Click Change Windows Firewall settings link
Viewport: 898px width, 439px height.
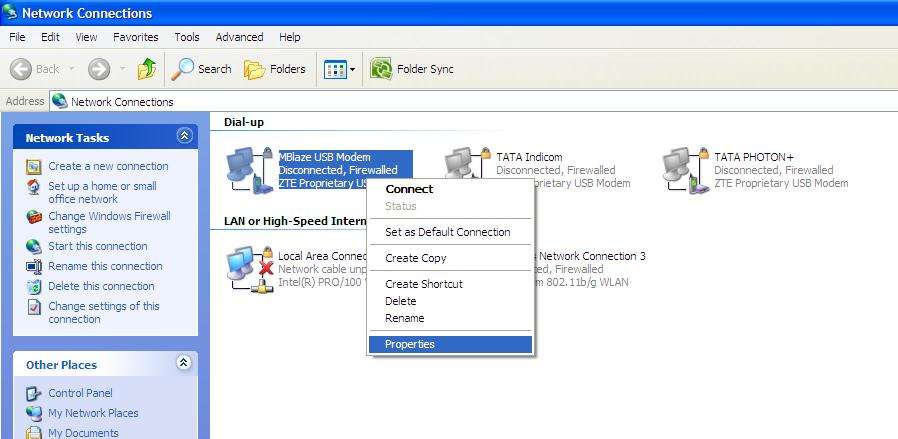click(109, 222)
